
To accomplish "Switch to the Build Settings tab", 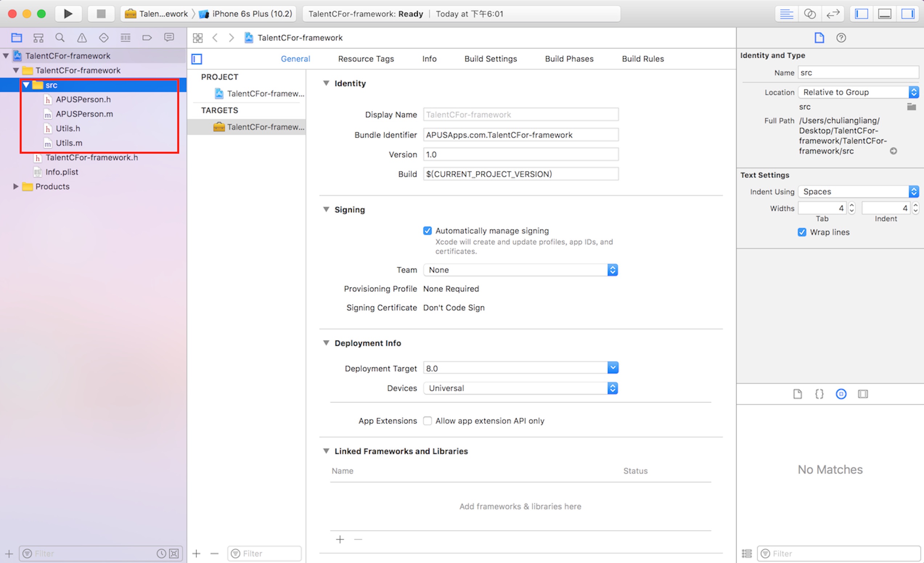I will pos(490,59).
